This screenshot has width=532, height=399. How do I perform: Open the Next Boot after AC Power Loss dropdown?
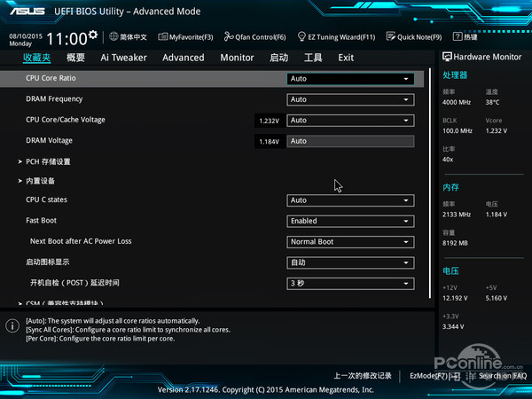click(350, 242)
